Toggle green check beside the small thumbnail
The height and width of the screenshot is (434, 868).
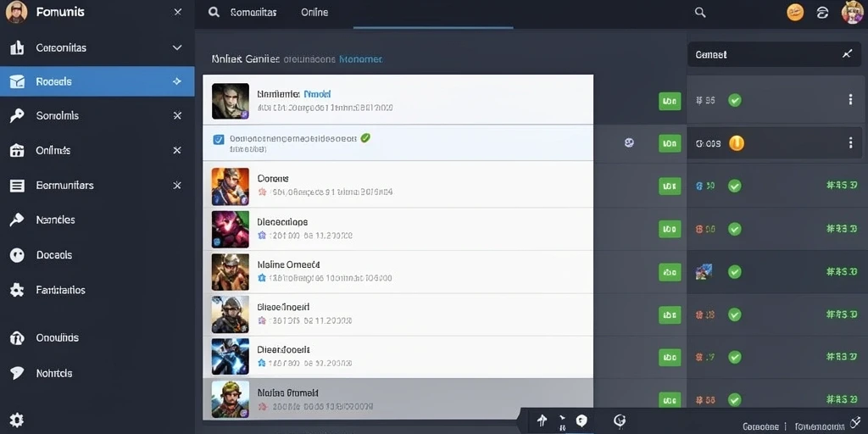click(735, 272)
